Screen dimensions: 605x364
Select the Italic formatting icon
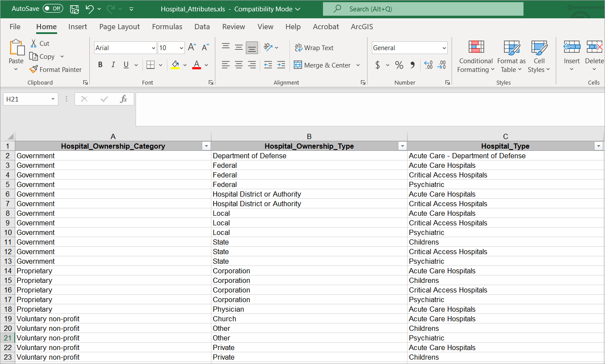point(113,64)
